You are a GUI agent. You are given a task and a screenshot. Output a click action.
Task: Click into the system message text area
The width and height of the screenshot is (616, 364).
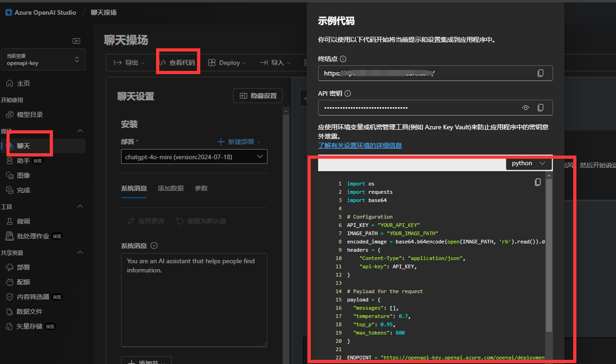point(194,300)
